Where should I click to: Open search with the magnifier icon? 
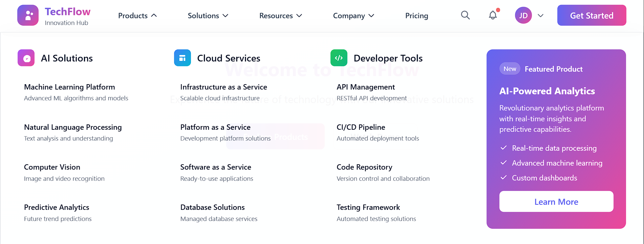(x=465, y=15)
